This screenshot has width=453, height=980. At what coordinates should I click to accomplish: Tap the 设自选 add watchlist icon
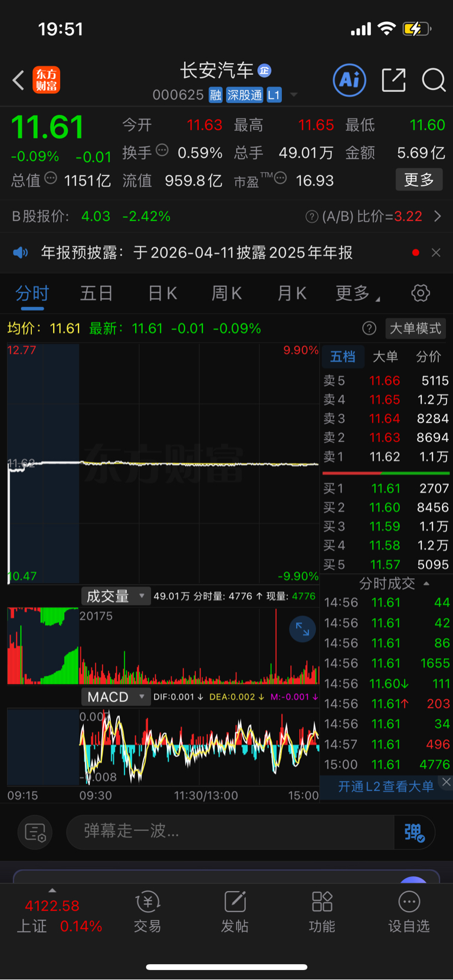[x=409, y=911]
